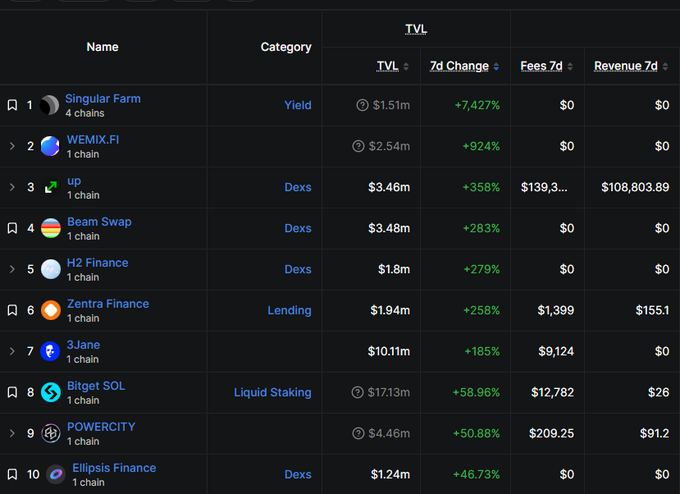The height and width of the screenshot is (494, 680).
Task: Click the Singular Farm logo icon
Action: click(49, 105)
